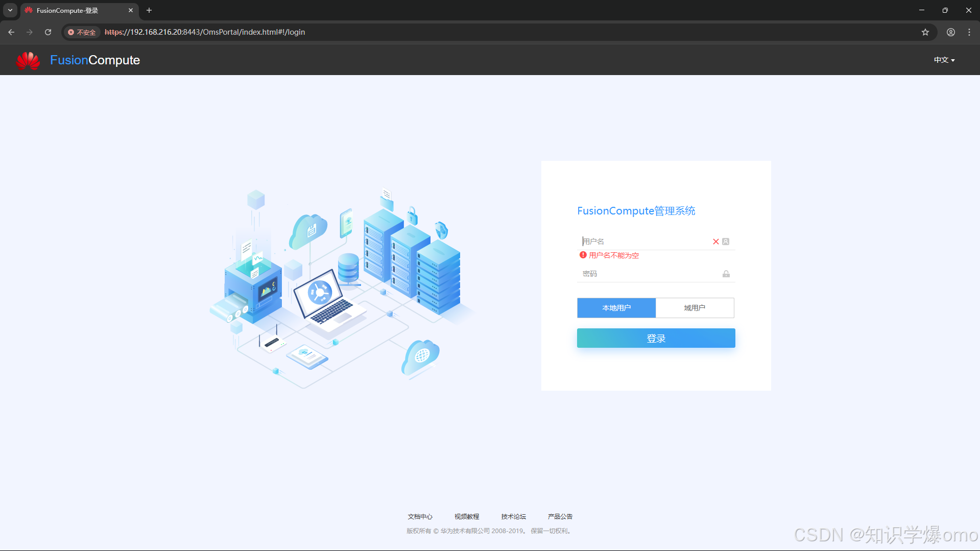
Task: Open the browser profile icon
Action: point(950,32)
